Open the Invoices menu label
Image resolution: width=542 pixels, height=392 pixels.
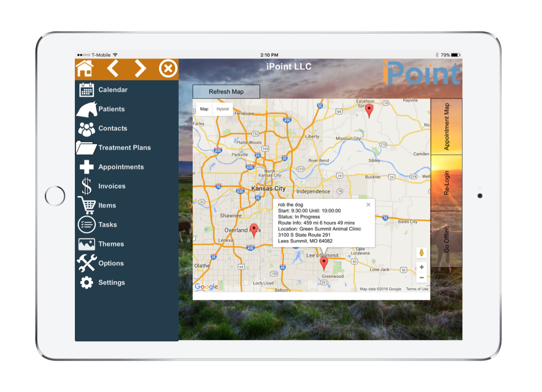(x=112, y=186)
